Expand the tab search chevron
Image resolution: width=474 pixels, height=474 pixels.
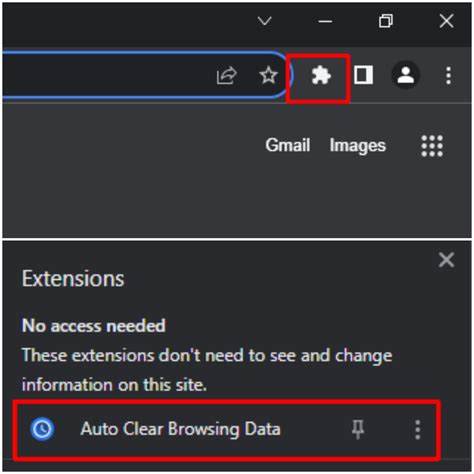point(265,21)
